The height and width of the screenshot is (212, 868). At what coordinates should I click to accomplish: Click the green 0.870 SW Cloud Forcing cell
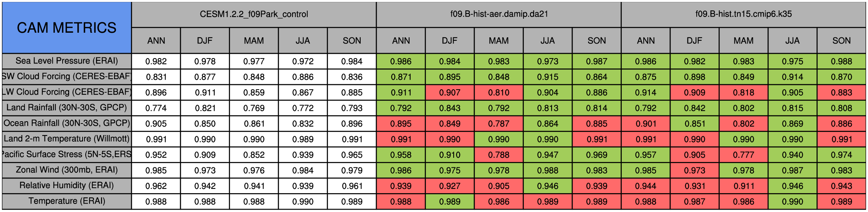tap(841, 77)
